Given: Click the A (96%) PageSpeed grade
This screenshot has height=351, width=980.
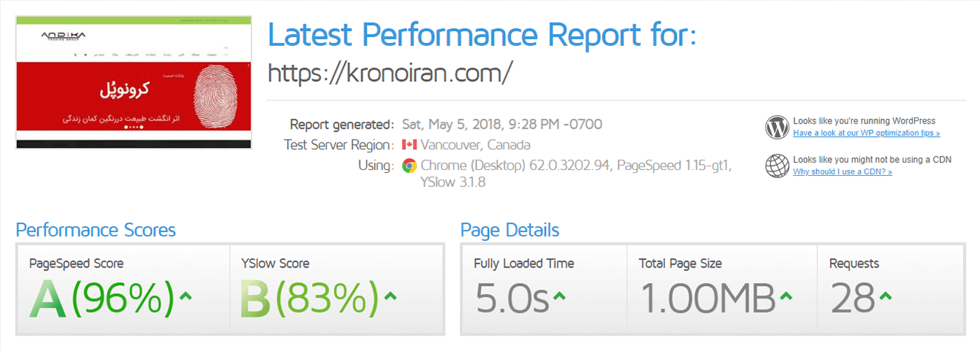Looking at the screenshot, I should pyautogui.click(x=101, y=299).
